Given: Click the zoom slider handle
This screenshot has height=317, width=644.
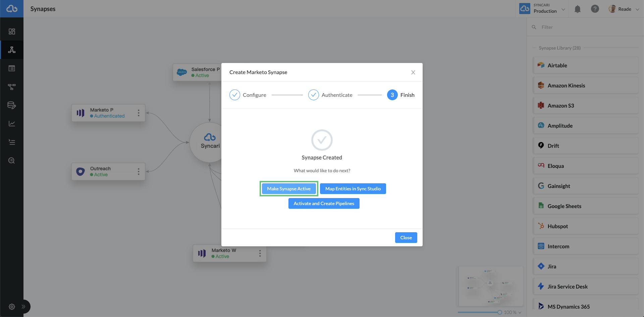Looking at the screenshot, I should (500, 312).
